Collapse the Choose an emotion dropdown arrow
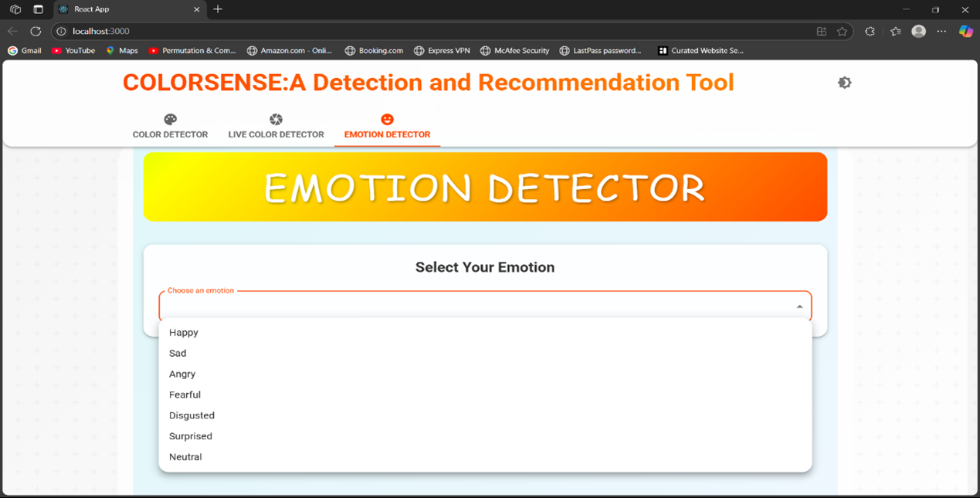 coord(799,307)
